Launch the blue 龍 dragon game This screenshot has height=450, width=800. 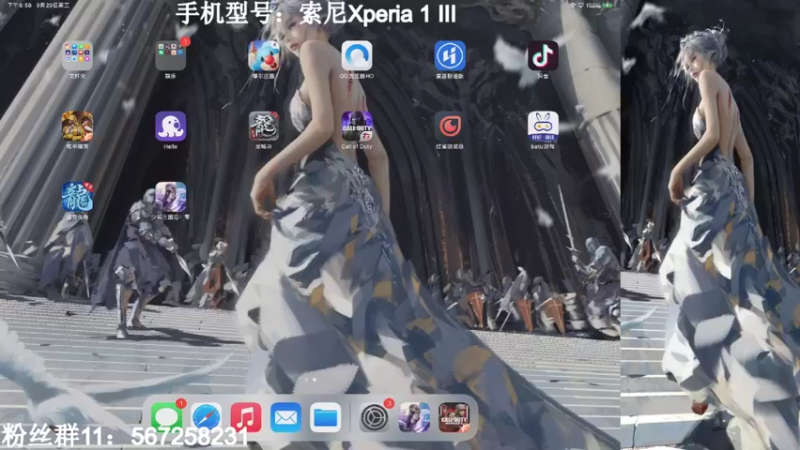[x=77, y=196]
